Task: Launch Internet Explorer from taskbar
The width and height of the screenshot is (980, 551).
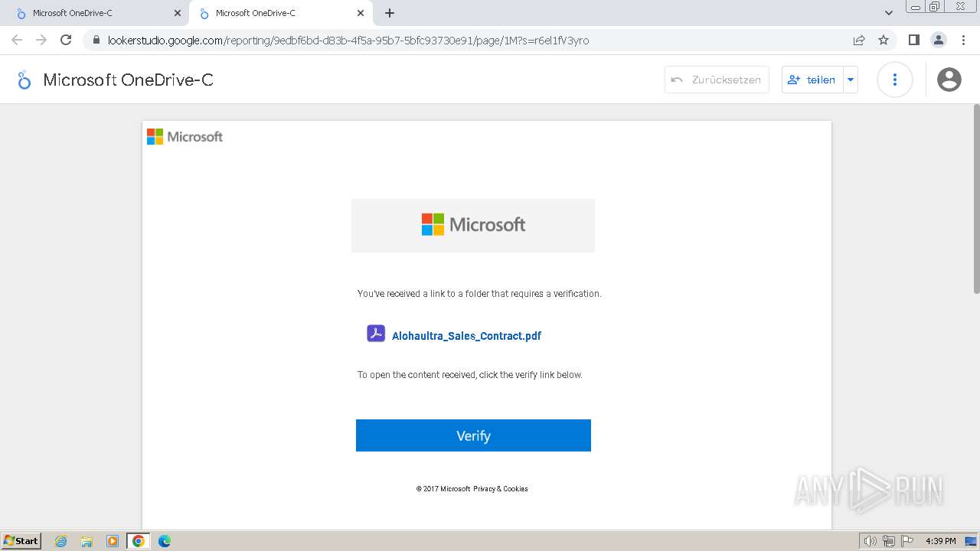Action: click(61, 541)
